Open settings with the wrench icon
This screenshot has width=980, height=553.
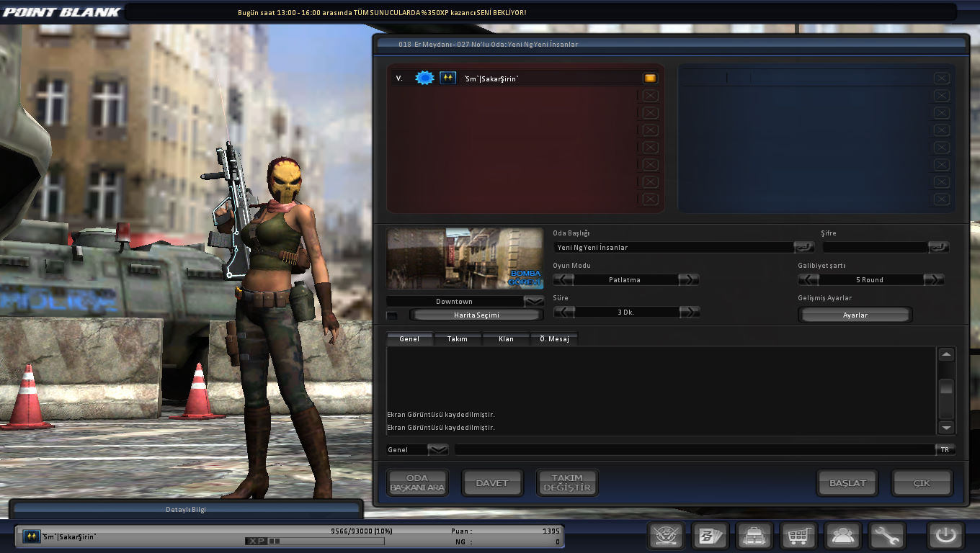click(887, 536)
